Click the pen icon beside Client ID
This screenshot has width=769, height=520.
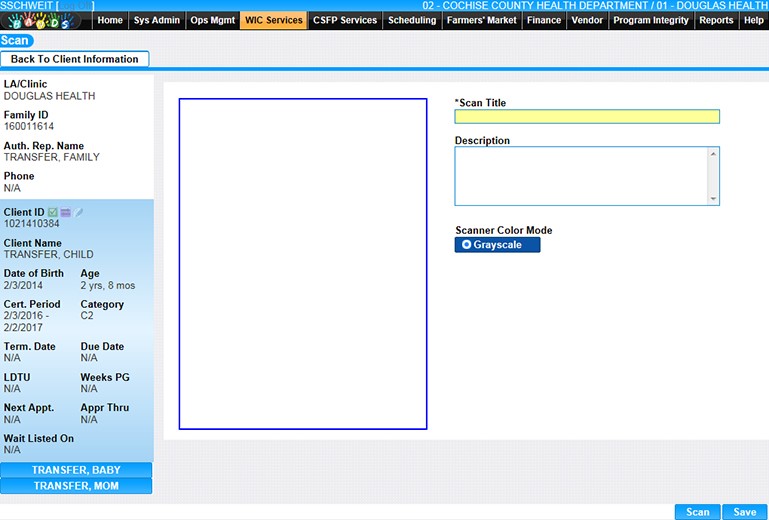click(79, 212)
